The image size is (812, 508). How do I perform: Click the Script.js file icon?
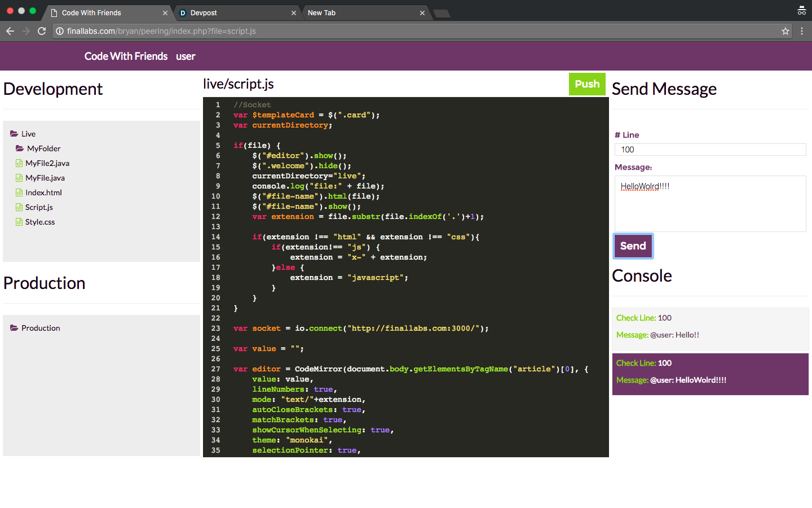pos(19,207)
